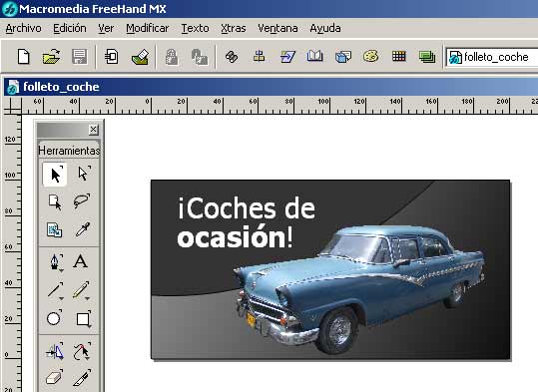Select the Pointer tool in Herramientas
The image size is (538, 392).
(x=55, y=175)
